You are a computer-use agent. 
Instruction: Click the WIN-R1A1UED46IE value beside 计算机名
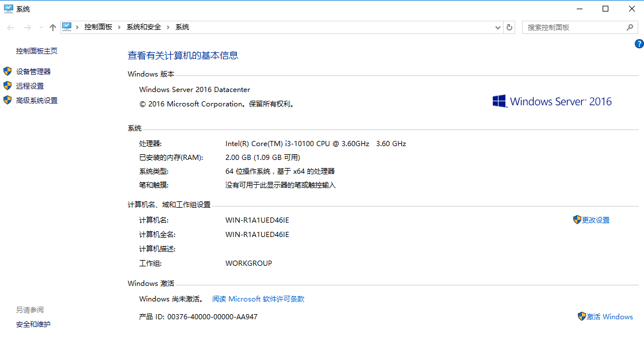[x=257, y=220]
